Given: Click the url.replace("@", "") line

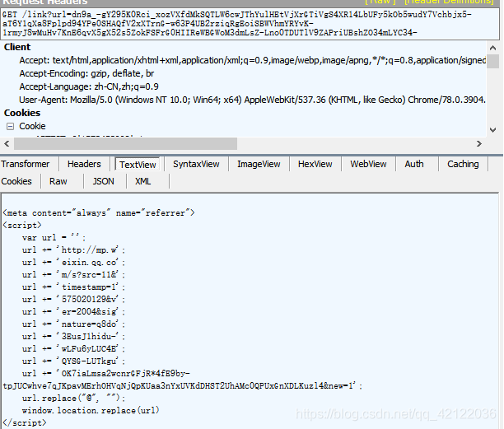Looking at the screenshot, I should coord(73,399).
